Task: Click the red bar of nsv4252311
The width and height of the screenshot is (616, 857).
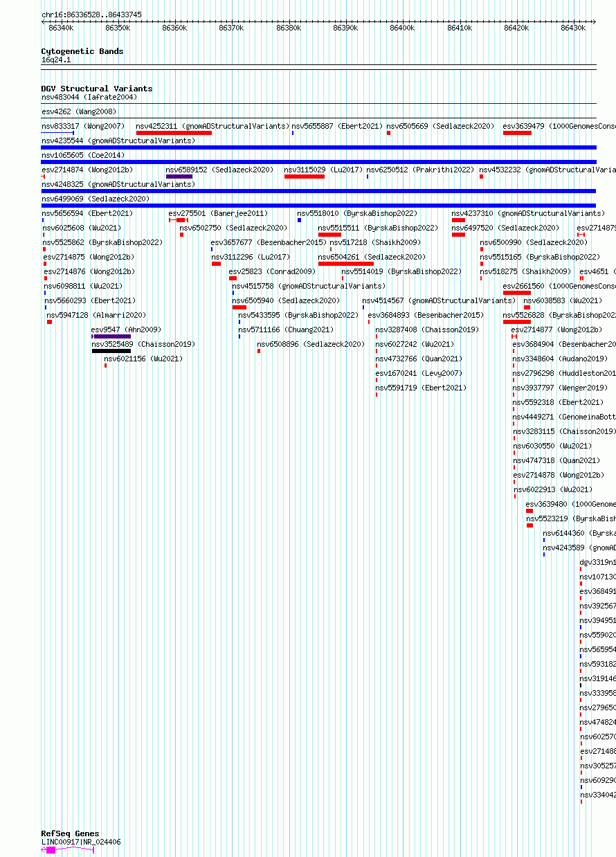Action: (174, 133)
